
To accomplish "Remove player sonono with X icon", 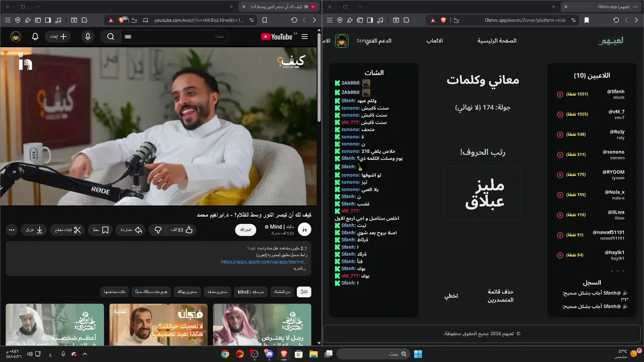I will pyautogui.click(x=560, y=155).
